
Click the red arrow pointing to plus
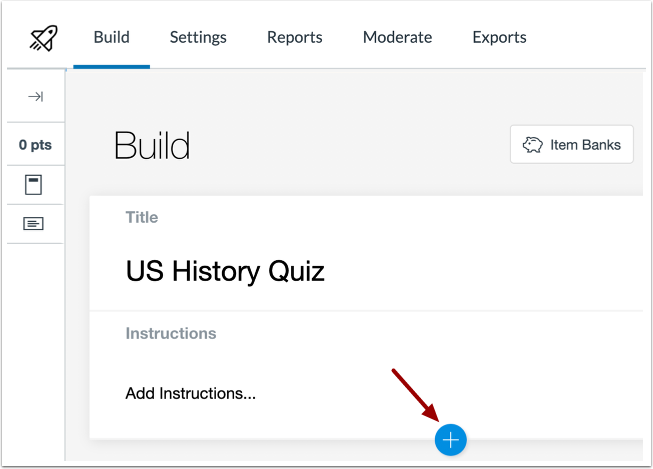coord(413,394)
